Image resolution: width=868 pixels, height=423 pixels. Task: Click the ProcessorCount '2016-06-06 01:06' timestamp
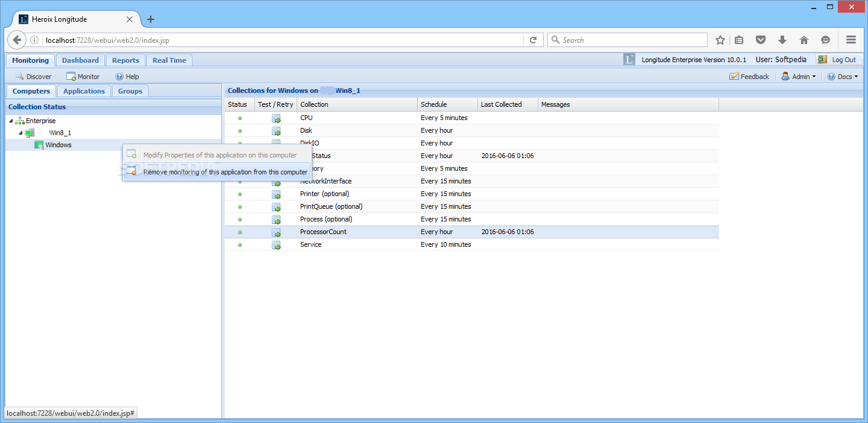point(508,232)
